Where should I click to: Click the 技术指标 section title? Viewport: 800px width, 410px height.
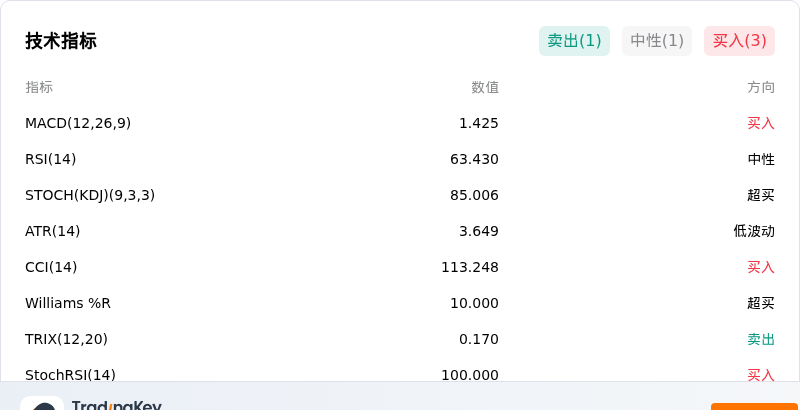[x=61, y=41]
